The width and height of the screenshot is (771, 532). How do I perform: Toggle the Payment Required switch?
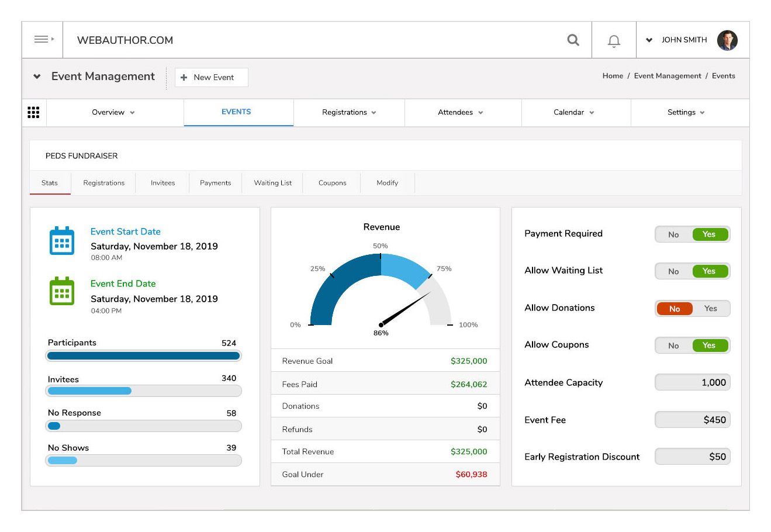click(x=692, y=234)
